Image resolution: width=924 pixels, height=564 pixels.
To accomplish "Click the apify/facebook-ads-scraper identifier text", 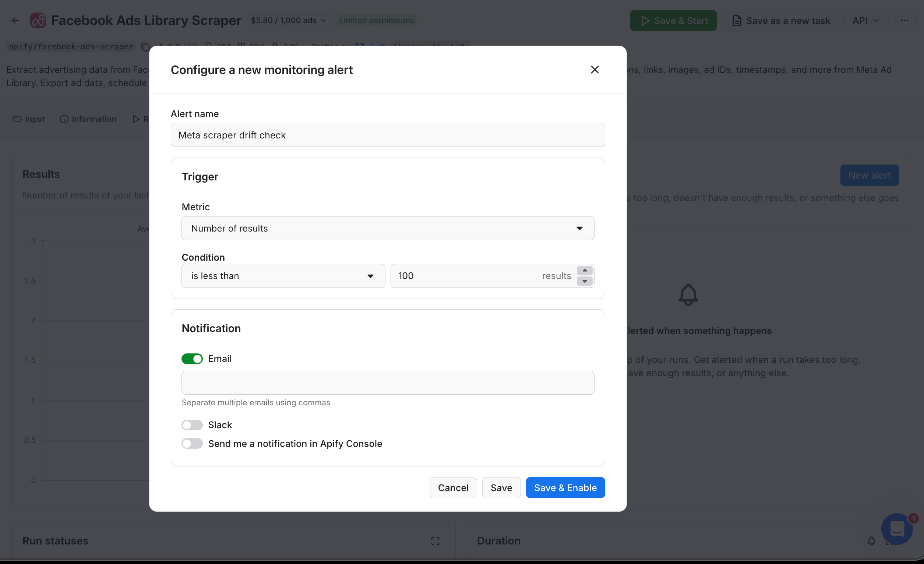I will (x=71, y=46).
